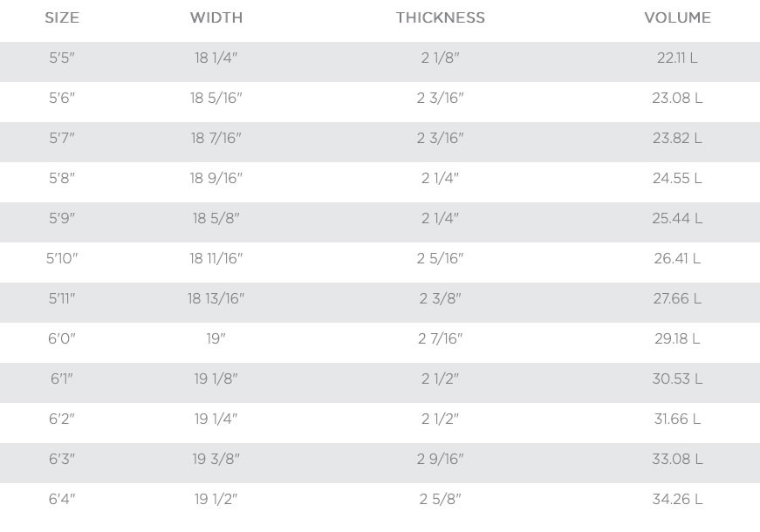Click the 29.18 L volume value
The width and height of the screenshot is (760, 532).
[x=677, y=339]
